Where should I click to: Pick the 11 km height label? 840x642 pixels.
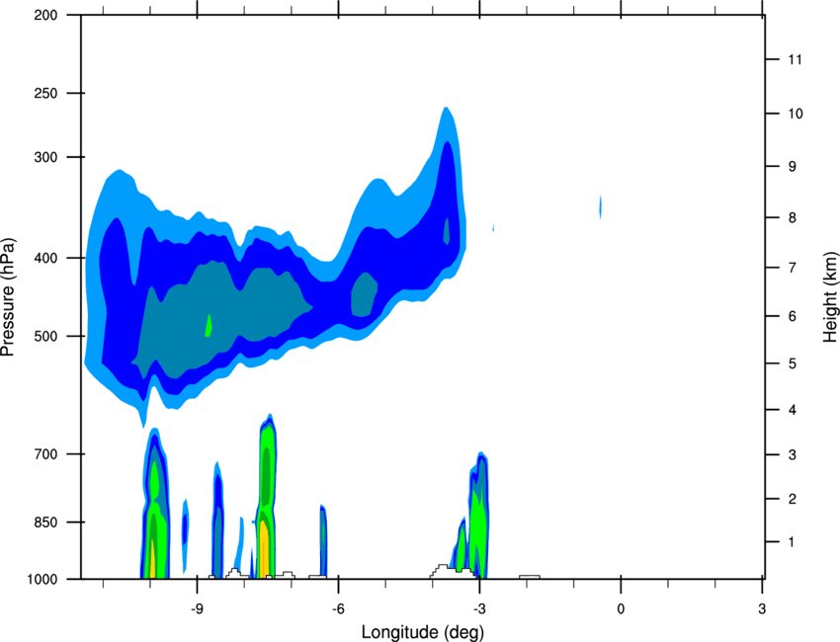[795, 59]
